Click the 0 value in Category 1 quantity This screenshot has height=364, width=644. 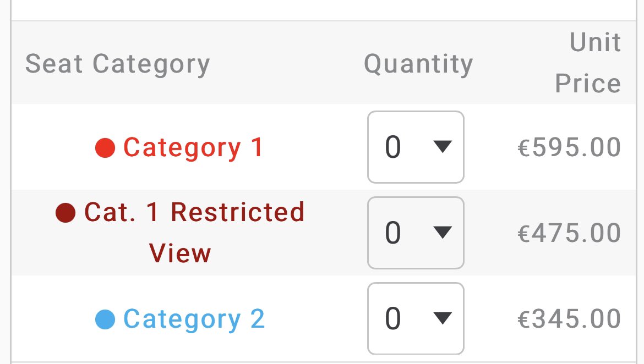pos(393,147)
